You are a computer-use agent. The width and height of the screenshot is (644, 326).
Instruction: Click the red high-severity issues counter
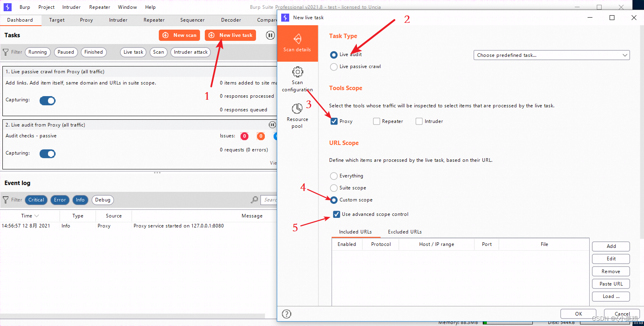coord(244,136)
